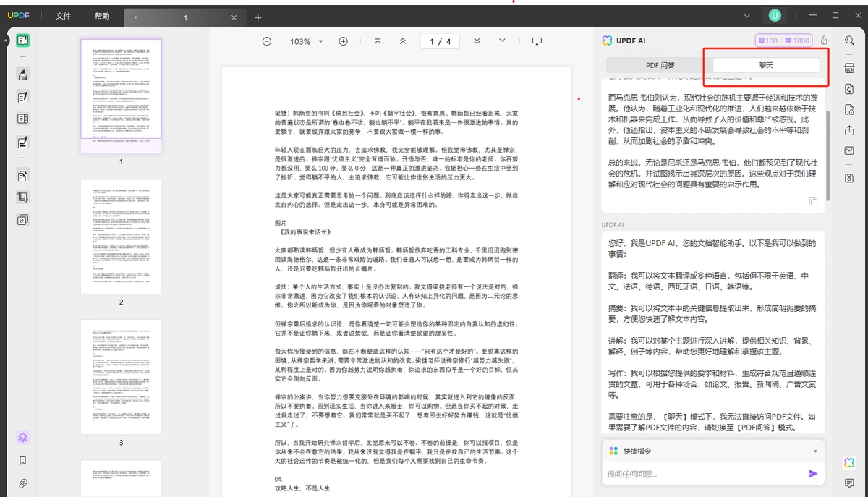868x497 pixels.
Task: Open the crop pages tool
Action: [22, 197]
